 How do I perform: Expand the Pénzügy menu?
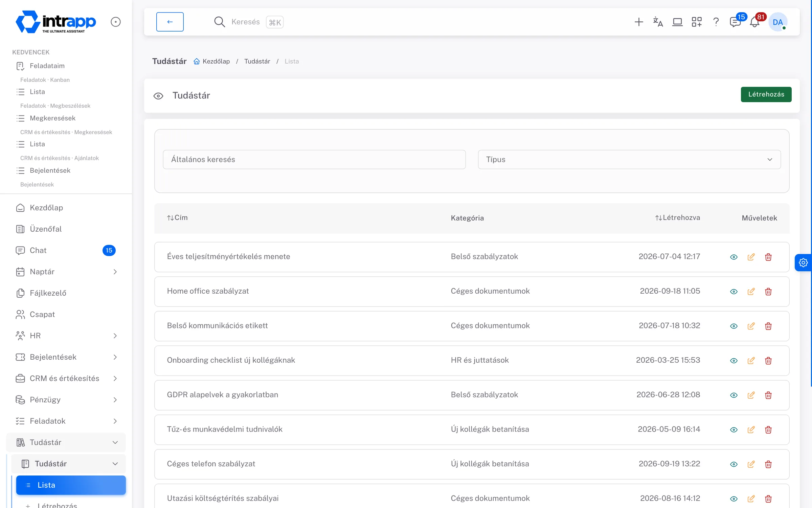66,400
